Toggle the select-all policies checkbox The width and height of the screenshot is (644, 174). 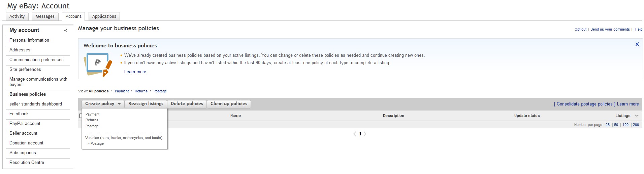80,116
